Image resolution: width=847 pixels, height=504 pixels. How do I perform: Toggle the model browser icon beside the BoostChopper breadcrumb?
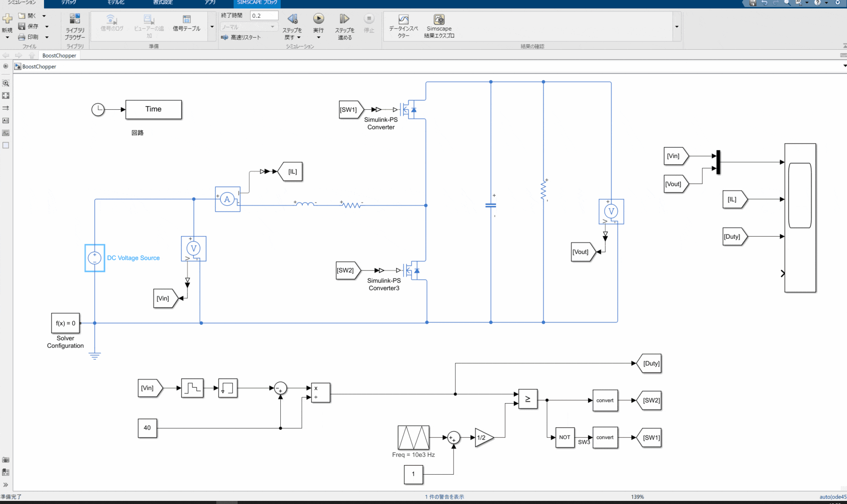(18, 67)
